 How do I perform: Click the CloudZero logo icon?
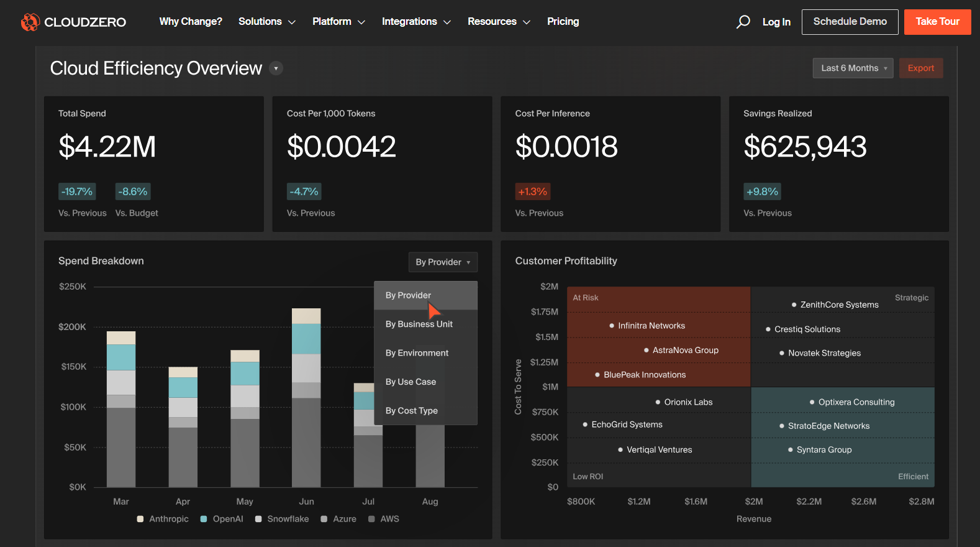[30, 22]
